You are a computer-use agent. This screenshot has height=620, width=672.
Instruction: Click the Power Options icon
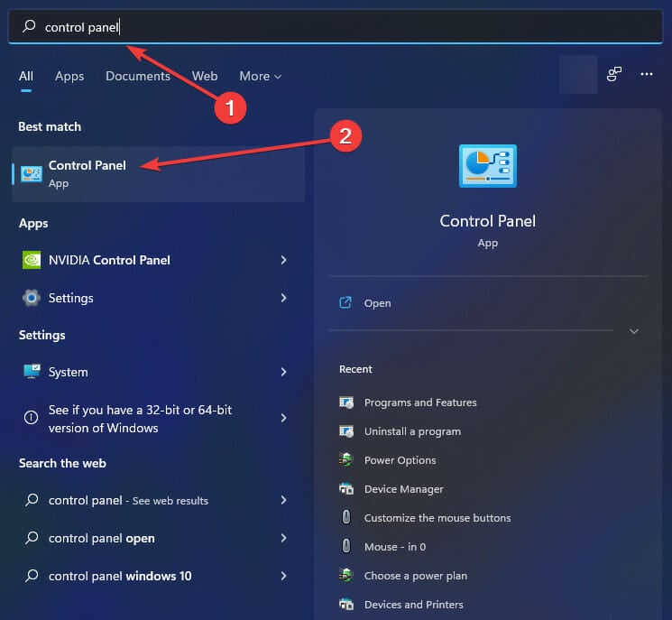pos(345,459)
